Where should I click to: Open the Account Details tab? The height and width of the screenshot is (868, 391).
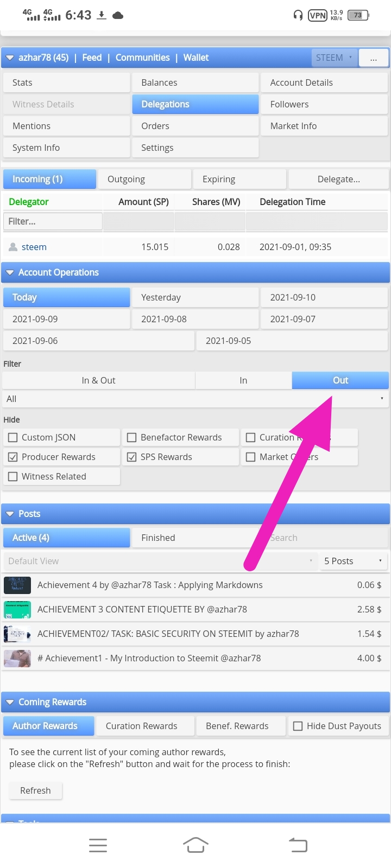pyautogui.click(x=324, y=82)
